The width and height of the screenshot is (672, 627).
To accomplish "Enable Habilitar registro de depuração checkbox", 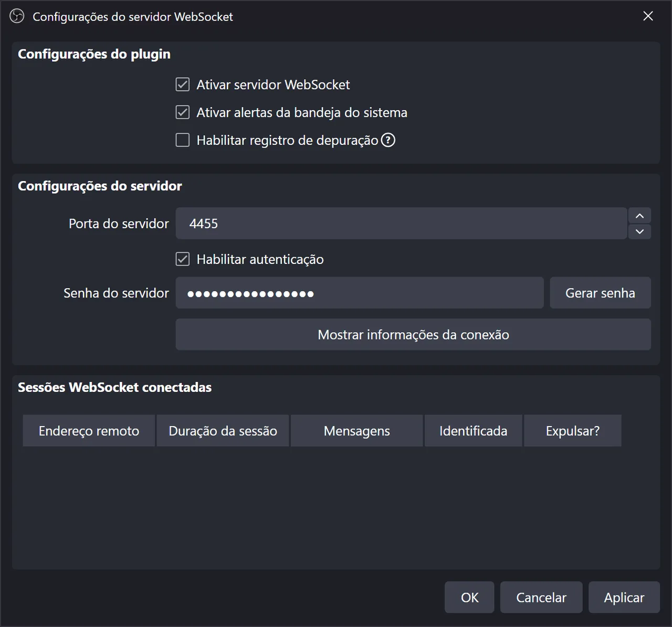I will click(183, 140).
